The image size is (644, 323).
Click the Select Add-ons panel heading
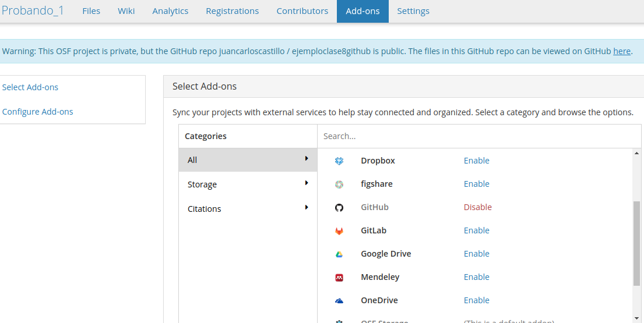(205, 87)
